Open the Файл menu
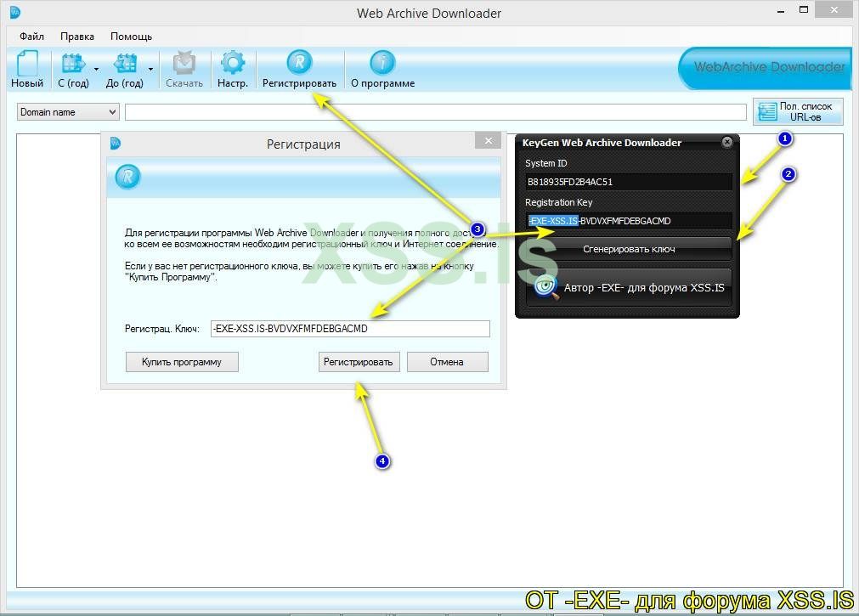859x616 pixels. [31, 37]
